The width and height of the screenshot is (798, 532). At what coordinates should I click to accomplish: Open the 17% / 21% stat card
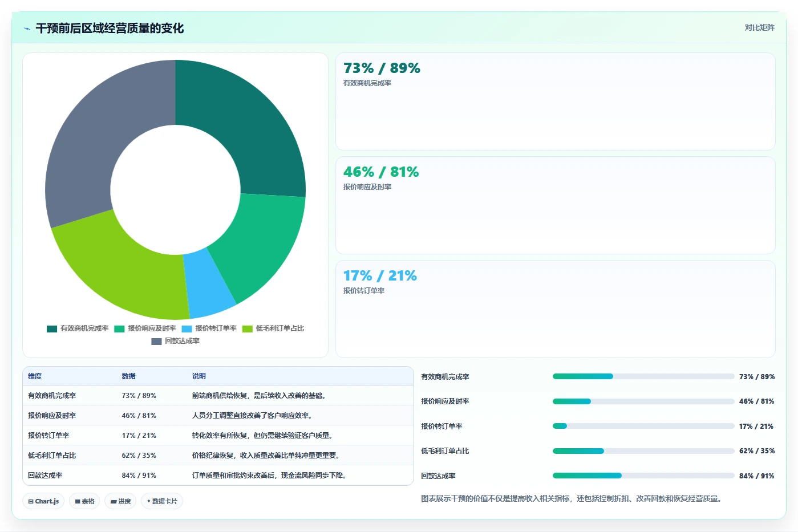pyautogui.click(x=555, y=309)
